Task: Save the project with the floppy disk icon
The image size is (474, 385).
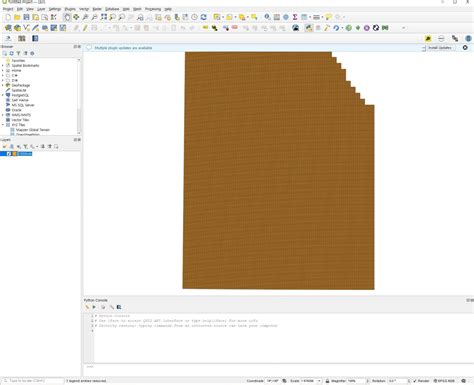Action: [x=26, y=17]
